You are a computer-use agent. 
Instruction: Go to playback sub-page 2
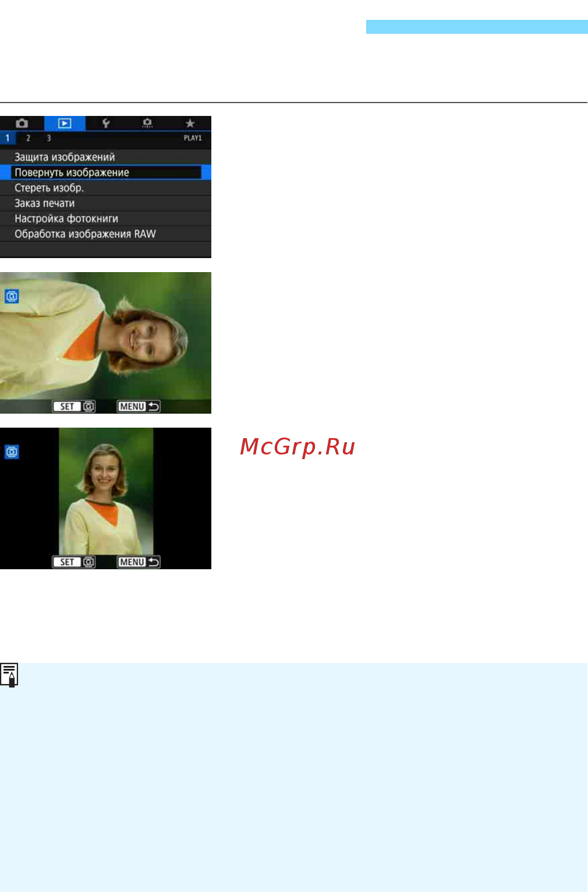pyautogui.click(x=28, y=138)
